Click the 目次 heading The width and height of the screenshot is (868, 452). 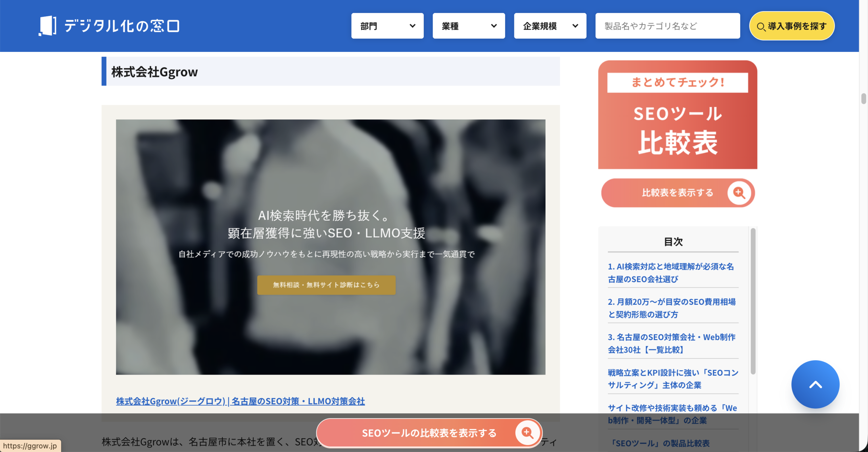pos(673,242)
